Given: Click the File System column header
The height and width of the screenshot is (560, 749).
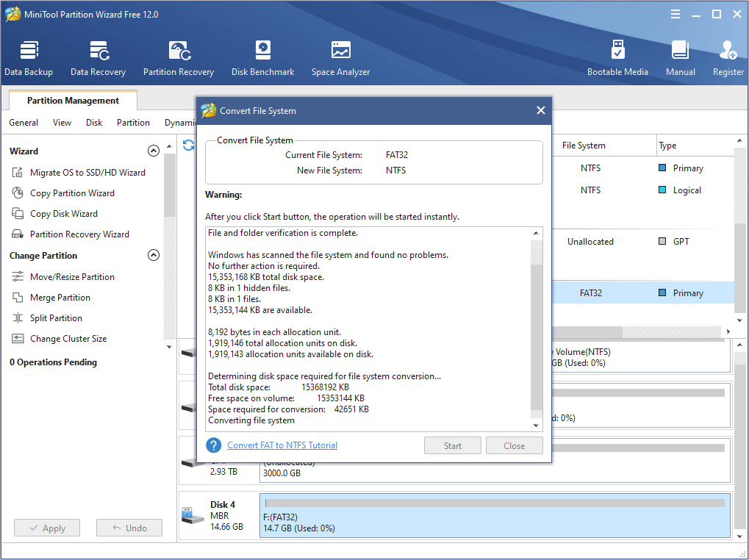Looking at the screenshot, I should coord(603,145).
